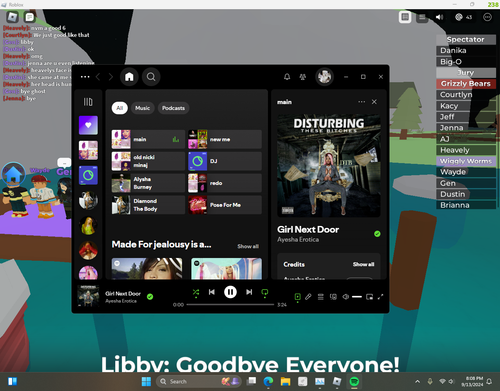500x391 pixels.
Task: Select Heavely in Roblox player list
Action: [466, 150]
